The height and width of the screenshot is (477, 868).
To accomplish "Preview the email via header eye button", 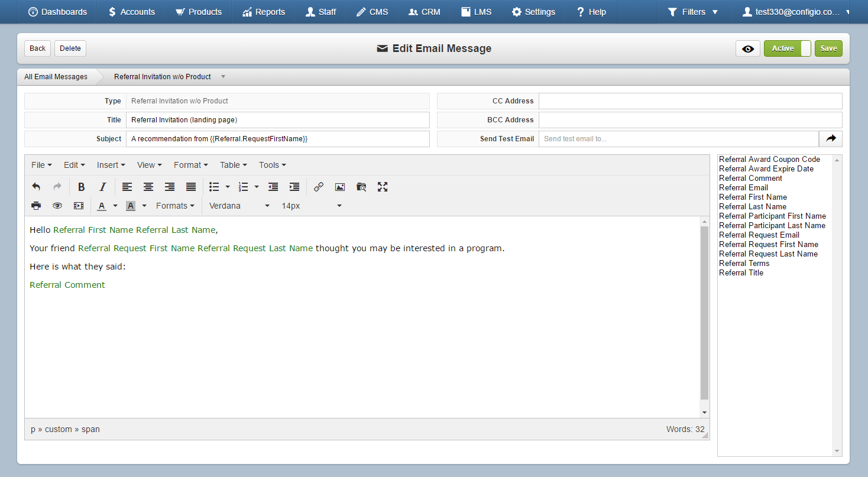I will 748,48.
